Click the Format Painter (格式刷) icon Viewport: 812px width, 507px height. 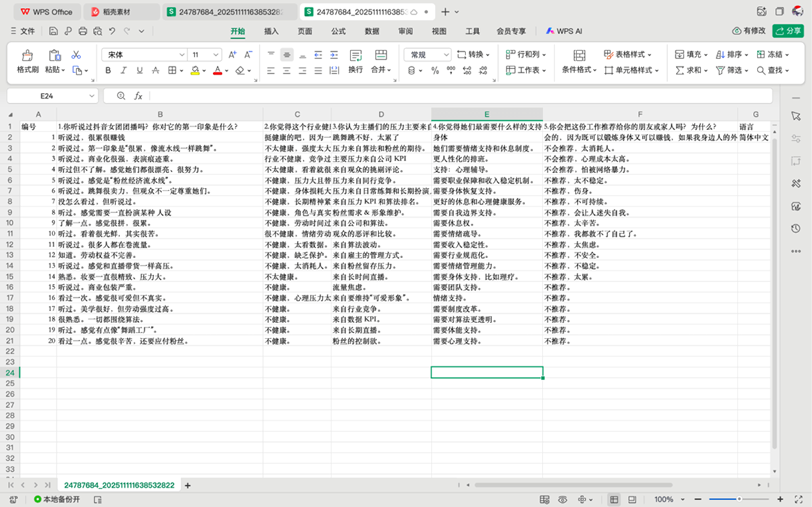pos(27,56)
